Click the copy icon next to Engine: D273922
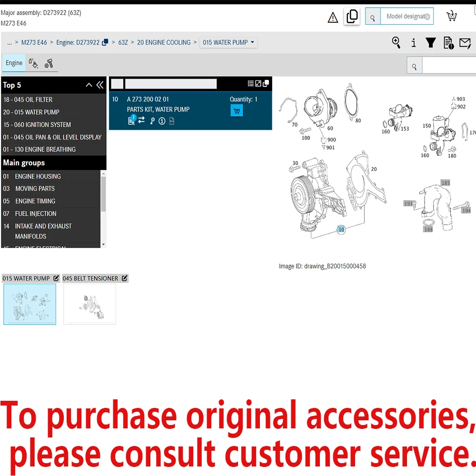This screenshot has height=476, width=476. [105, 42]
